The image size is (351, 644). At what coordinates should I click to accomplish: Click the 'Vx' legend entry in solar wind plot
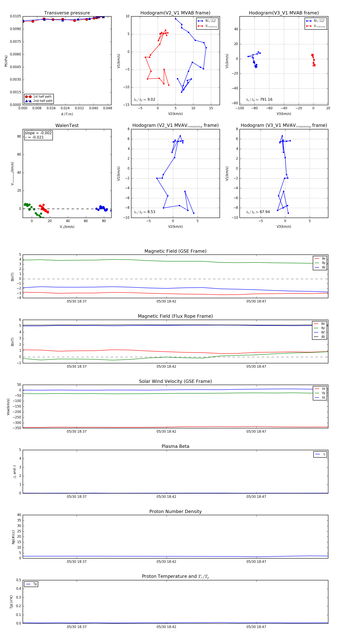320,389
